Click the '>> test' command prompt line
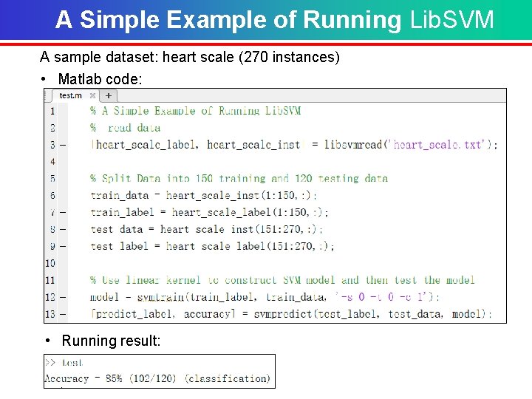 (x=64, y=363)
